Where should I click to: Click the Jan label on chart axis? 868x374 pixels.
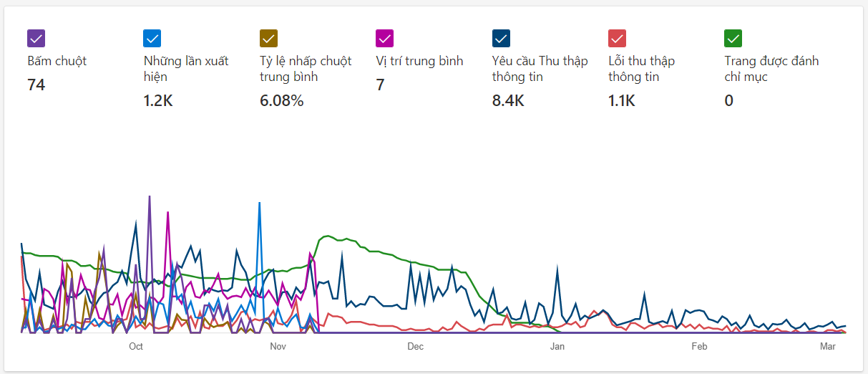click(x=557, y=347)
